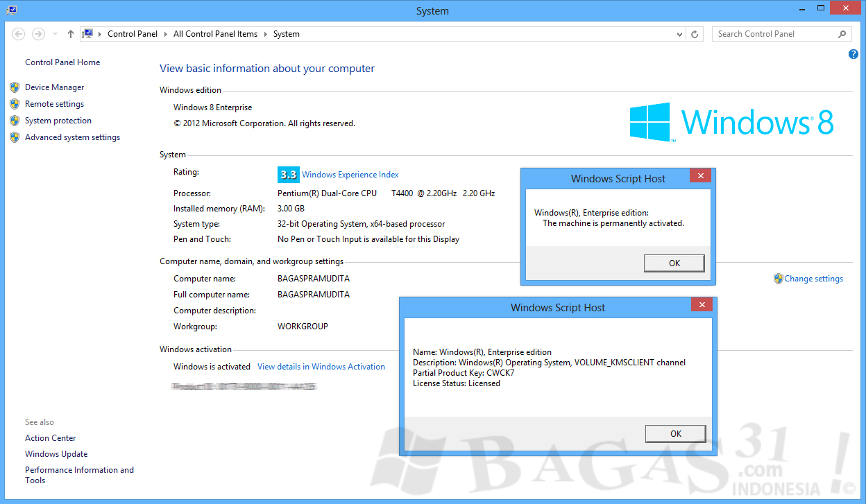This screenshot has width=866, height=504.
Task: Open View details in Windows Activation
Action: [321, 367]
